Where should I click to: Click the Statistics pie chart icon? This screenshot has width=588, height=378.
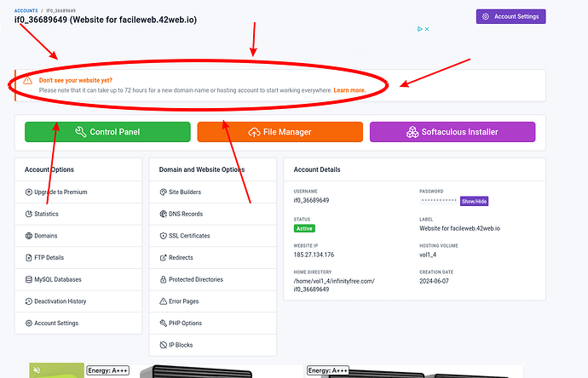point(28,214)
